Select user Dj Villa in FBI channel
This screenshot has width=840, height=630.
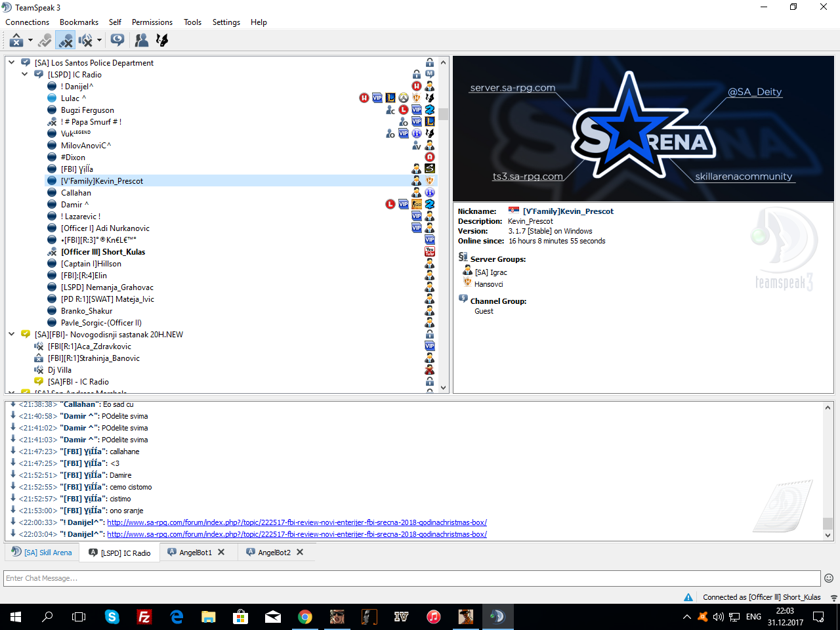click(59, 370)
